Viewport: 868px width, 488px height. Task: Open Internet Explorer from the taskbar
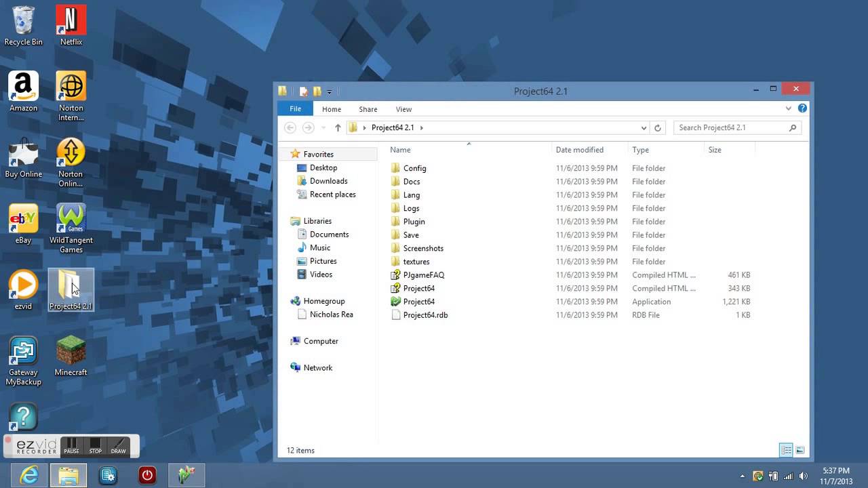click(x=29, y=476)
